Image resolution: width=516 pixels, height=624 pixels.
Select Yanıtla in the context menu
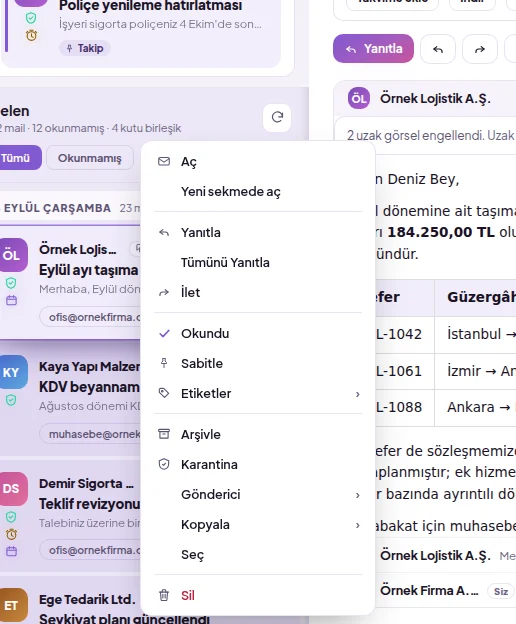pyautogui.click(x=258, y=232)
